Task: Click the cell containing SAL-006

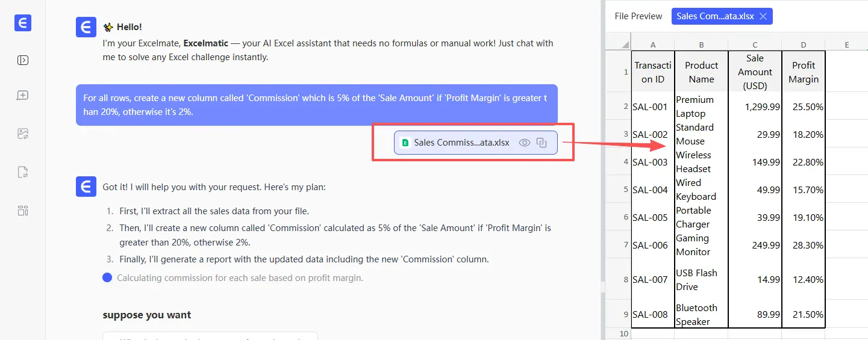Action: [653, 245]
